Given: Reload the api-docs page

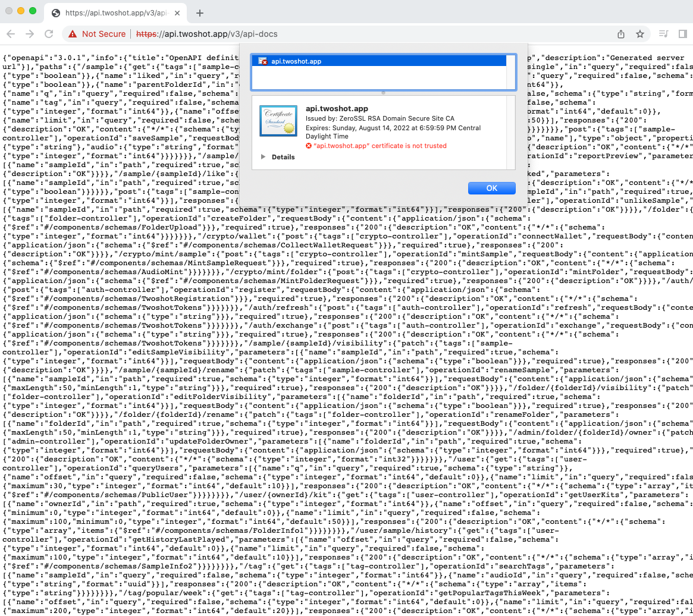Looking at the screenshot, I should 49,34.
